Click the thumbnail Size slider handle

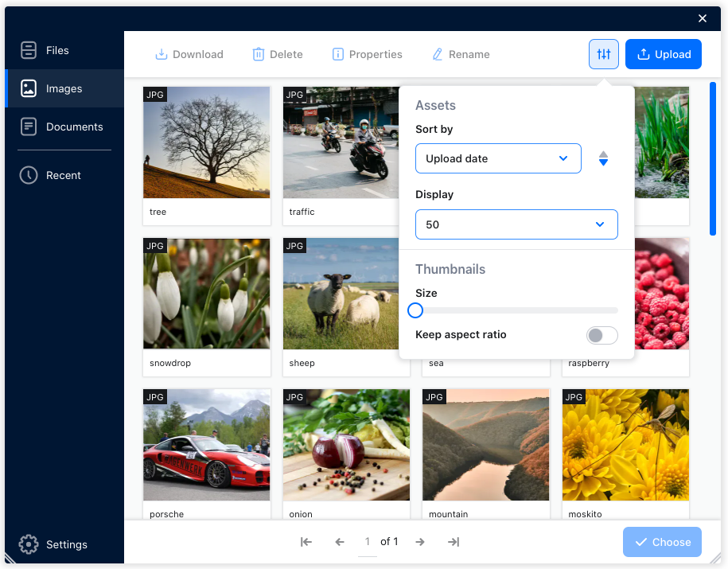coord(415,310)
